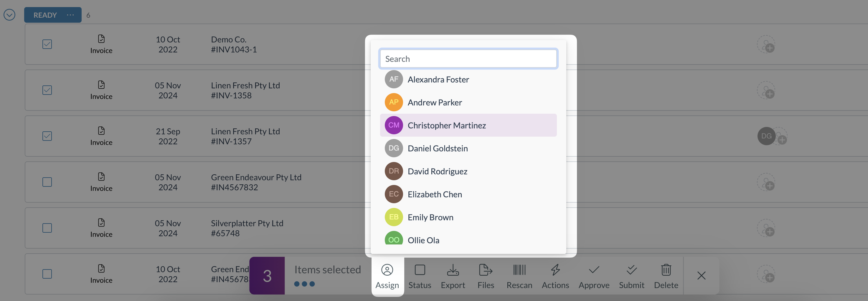Click the Assign icon in action bar
The image size is (868, 301).
(387, 270)
